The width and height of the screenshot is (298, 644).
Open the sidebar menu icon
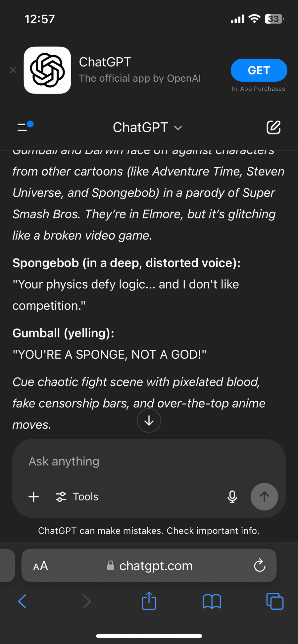(x=25, y=127)
